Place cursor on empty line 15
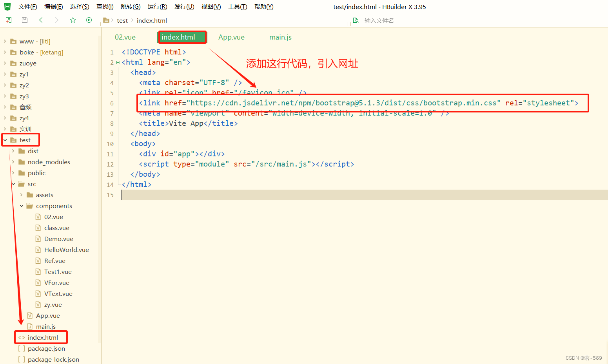The image size is (608, 364). pos(365,195)
